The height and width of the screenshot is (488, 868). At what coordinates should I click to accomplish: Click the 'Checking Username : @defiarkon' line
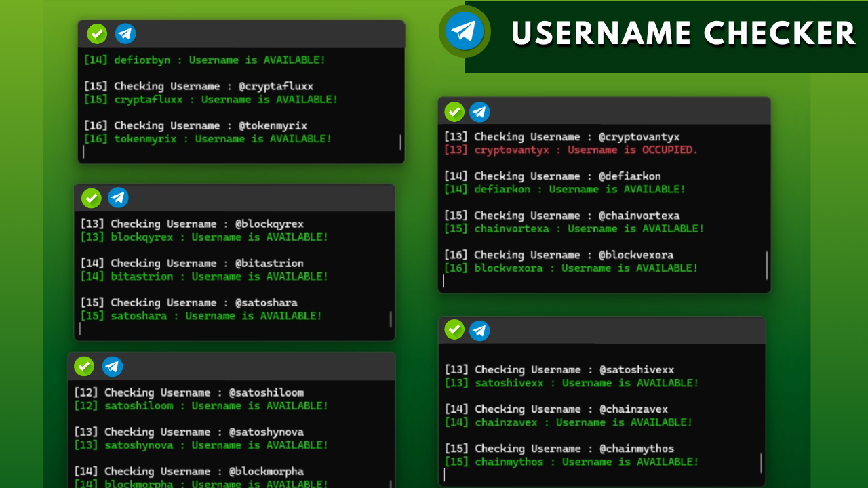coord(553,176)
